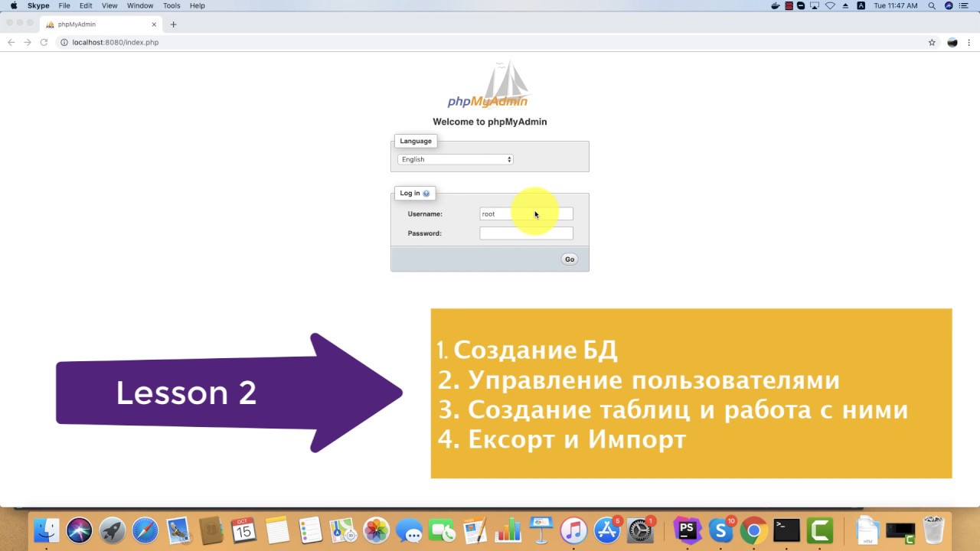Open the File menu
This screenshot has width=980, height=551.
[x=64, y=5]
